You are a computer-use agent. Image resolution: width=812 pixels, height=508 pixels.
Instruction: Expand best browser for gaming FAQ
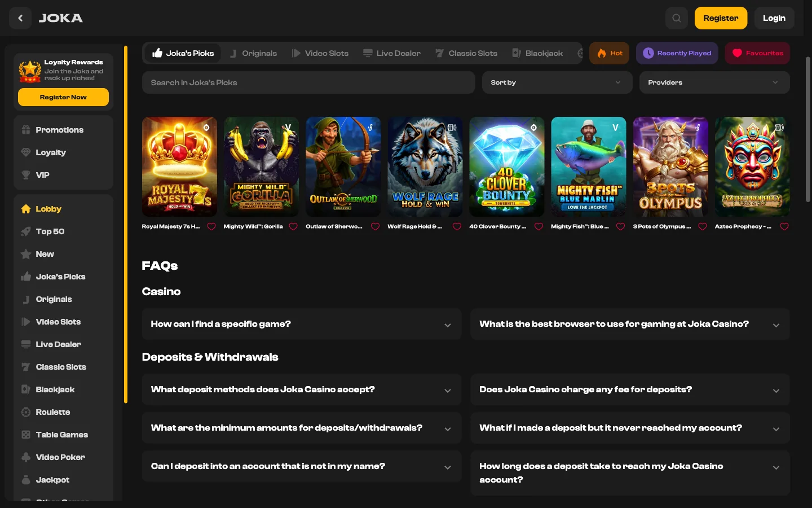tap(630, 324)
